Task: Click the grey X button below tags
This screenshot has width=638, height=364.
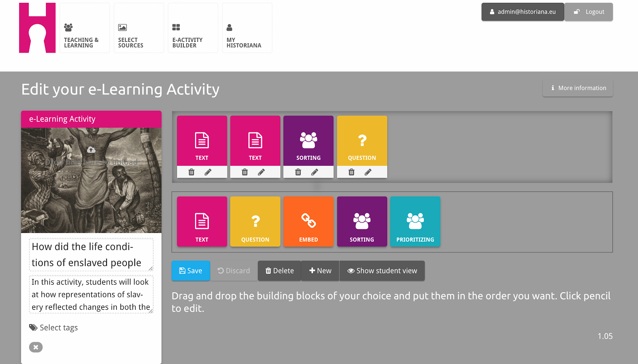Action: click(x=36, y=347)
